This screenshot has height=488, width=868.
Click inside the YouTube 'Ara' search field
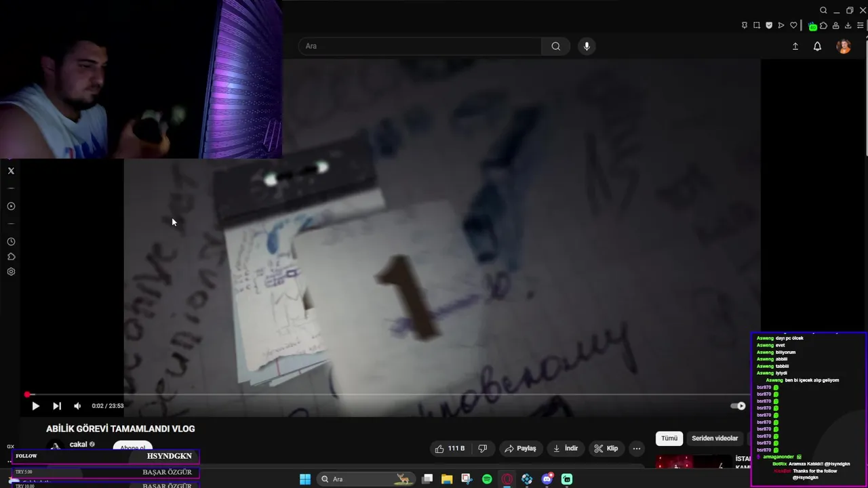pyautogui.click(x=420, y=46)
